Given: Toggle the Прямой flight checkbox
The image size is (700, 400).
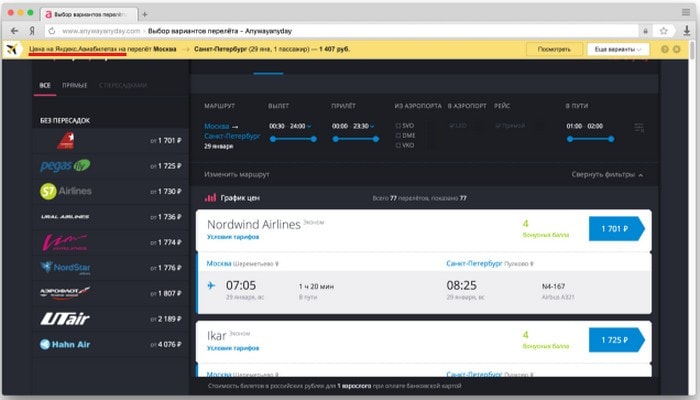Looking at the screenshot, I should [498, 126].
